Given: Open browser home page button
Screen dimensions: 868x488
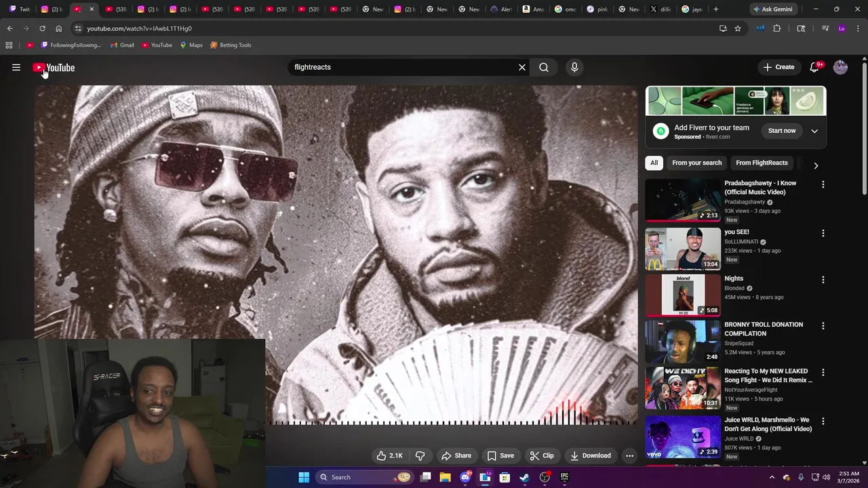Looking at the screenshot, I should pos(58,28).
